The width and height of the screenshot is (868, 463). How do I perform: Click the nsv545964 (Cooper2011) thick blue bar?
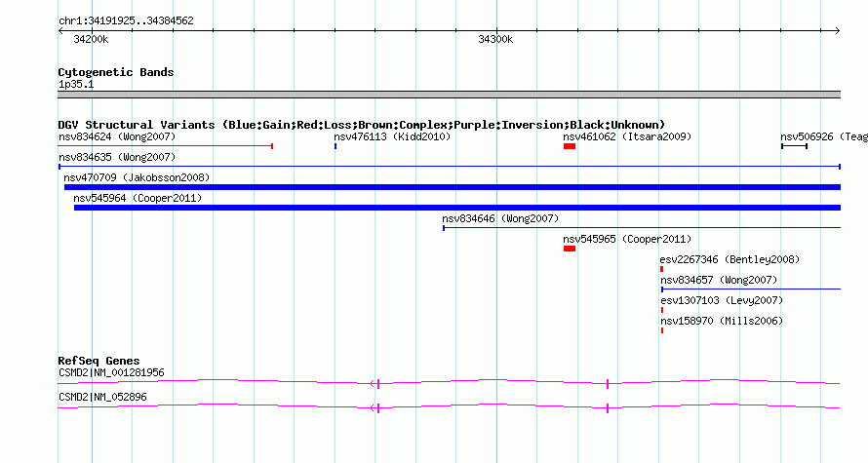coord(457,208)
